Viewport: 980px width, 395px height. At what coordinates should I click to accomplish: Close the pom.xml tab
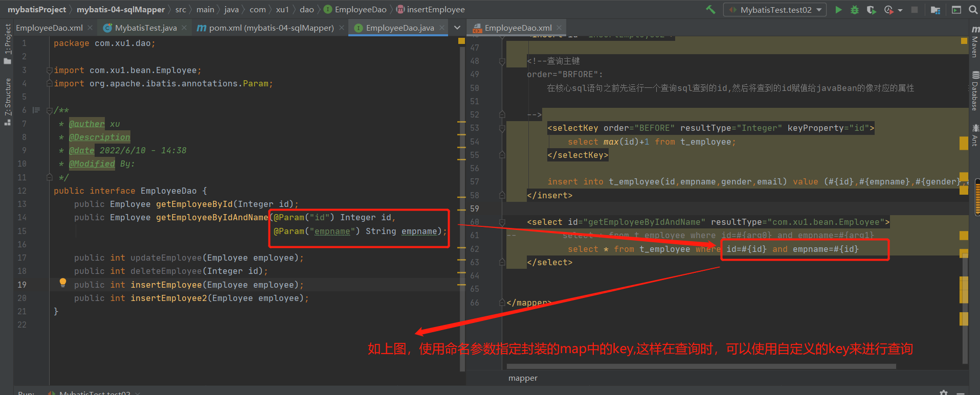pos(342,28)
